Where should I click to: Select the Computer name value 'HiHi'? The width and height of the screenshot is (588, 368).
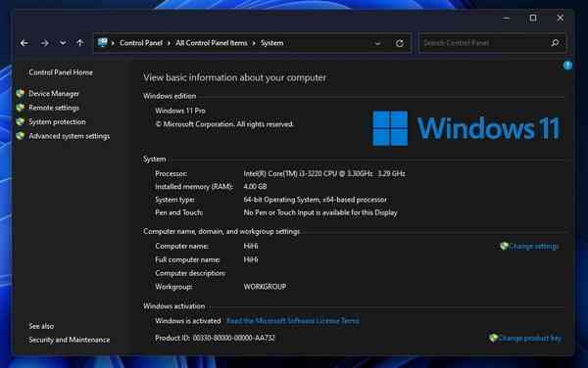[251, 247]
